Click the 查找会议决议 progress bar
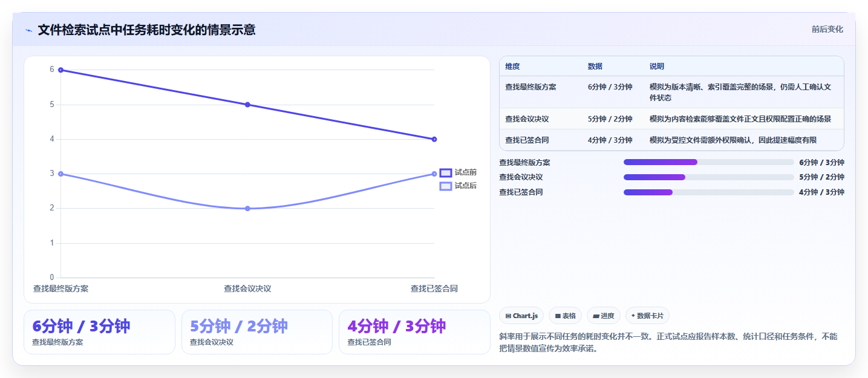 (x=708, y=177)
